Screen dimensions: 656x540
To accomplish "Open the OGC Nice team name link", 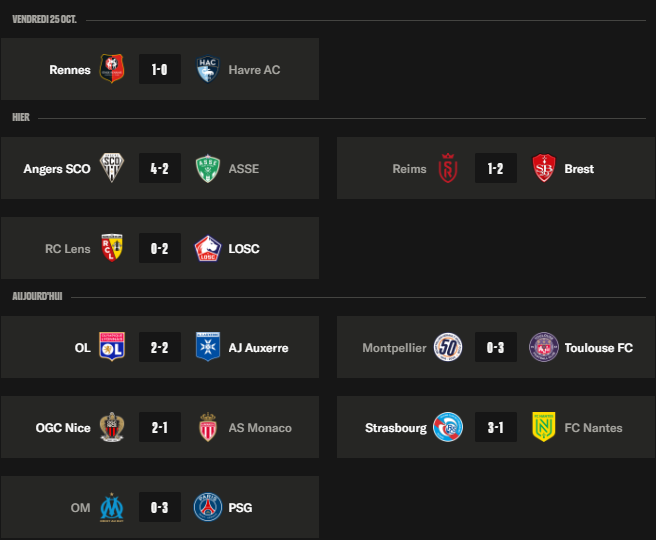I will (63, 428).
